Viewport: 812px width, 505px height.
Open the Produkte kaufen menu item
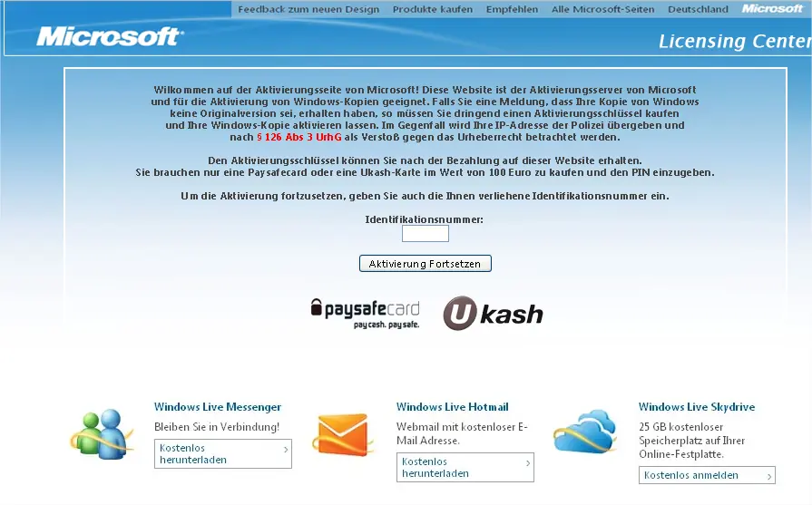(433, 9)
